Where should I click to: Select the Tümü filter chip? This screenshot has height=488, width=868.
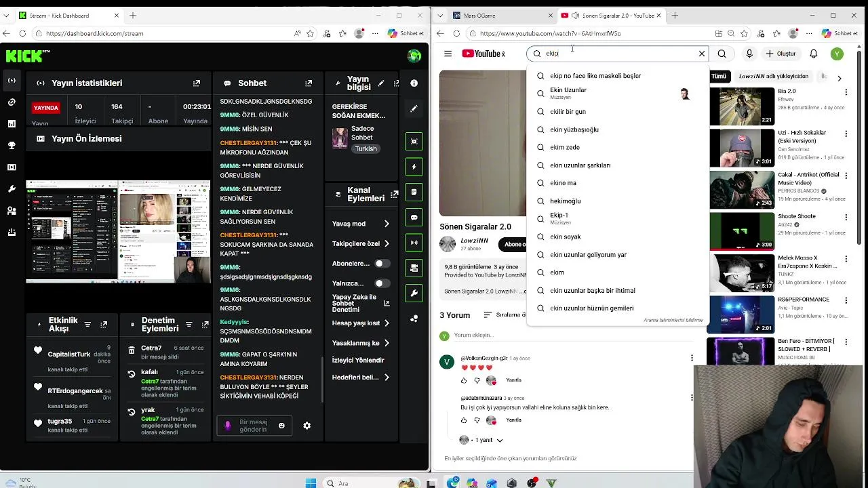click(x=719, y=77)
